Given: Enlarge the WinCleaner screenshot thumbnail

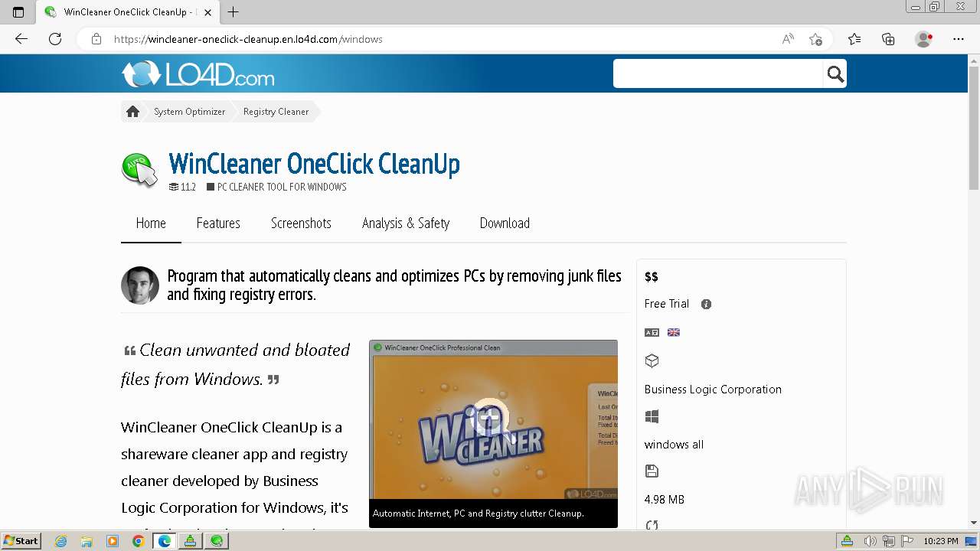Looking at the screenshot, I should (x=493, y=434).
